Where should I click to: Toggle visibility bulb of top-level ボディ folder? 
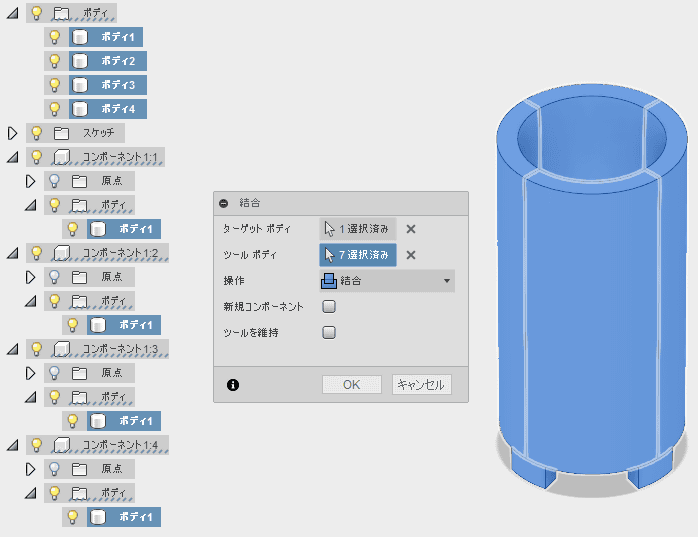(37, 13)
